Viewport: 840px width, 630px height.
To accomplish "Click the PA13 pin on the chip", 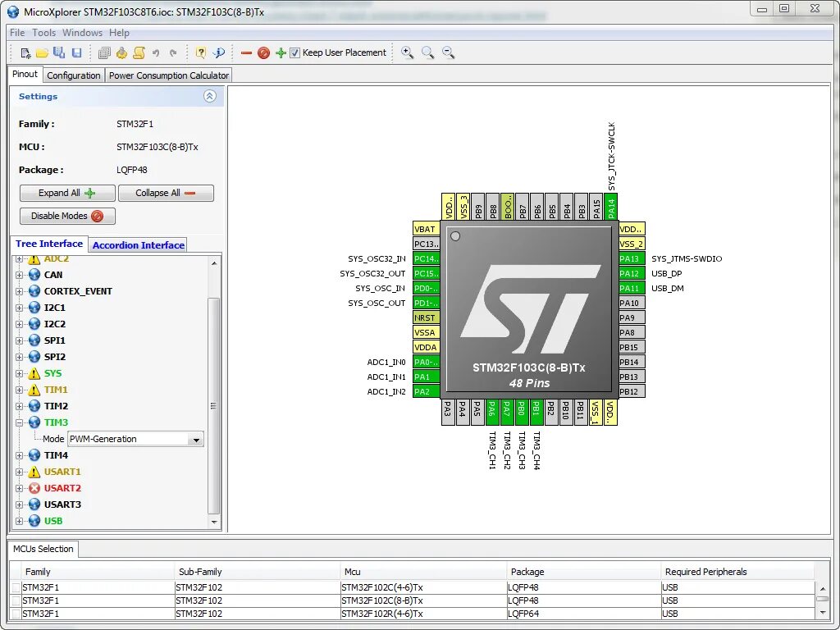I will [632, 258].
